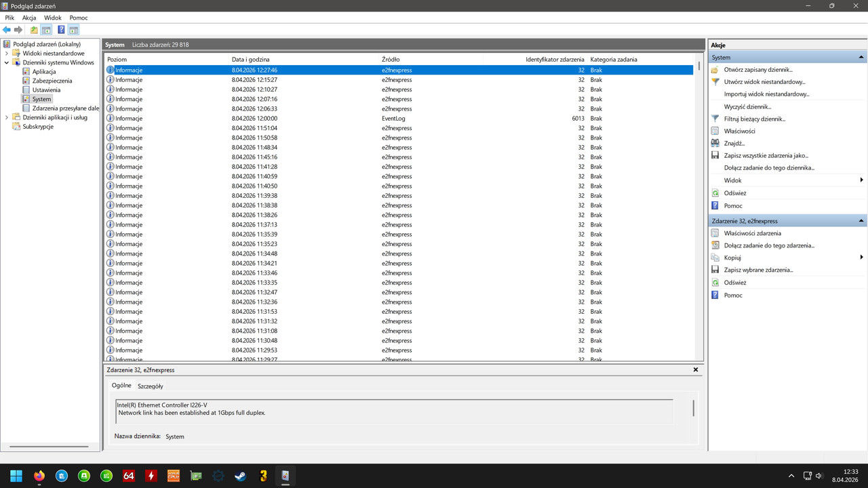Viewport: 868px width, 488px height.
Task: Select the EventLog event at 12:00:00
Action: 399,119
